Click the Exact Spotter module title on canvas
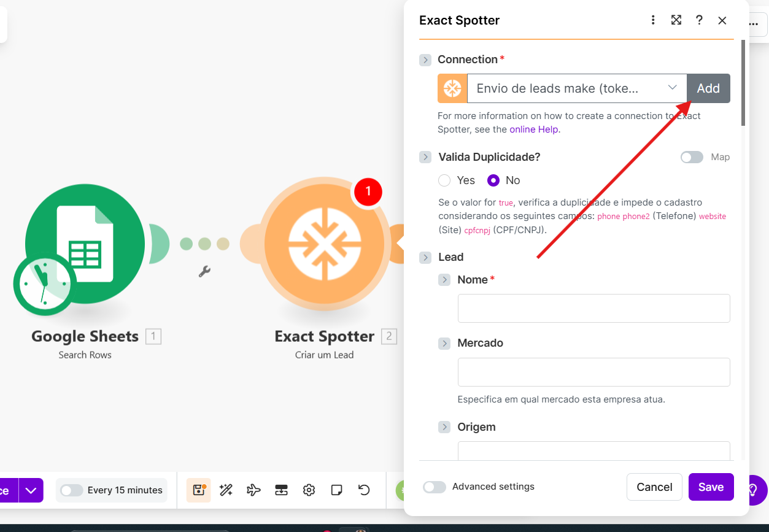Viewport: 769px width, 532px height. (x=324, y=336)
